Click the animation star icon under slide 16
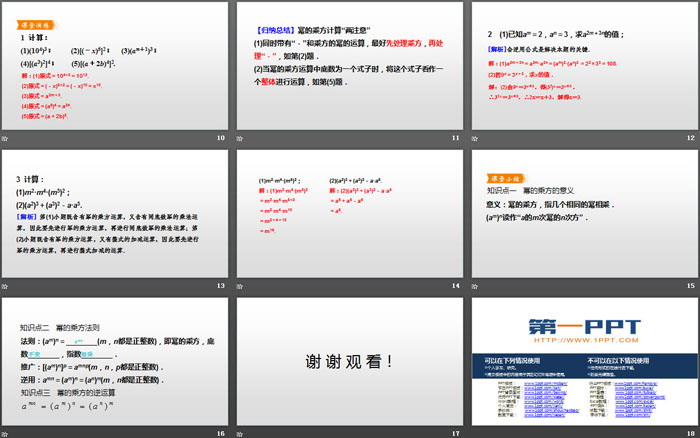The height and width of the screenshot is (438, 700). point(5,432)
